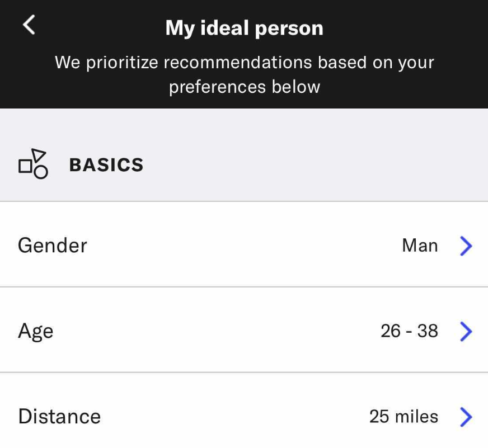
Task: Select the Age row label
Action: pyautogui.click(x=35, y=332)
